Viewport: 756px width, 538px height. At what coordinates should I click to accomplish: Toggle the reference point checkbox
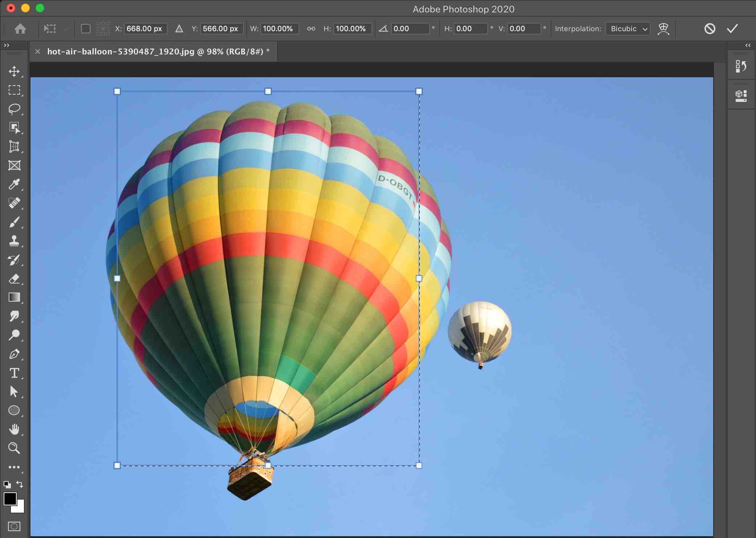click(86, 29)
